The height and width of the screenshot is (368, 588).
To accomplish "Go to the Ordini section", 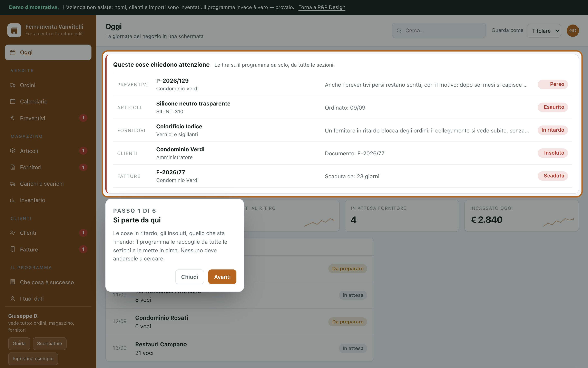I will (x=48, y=85).
